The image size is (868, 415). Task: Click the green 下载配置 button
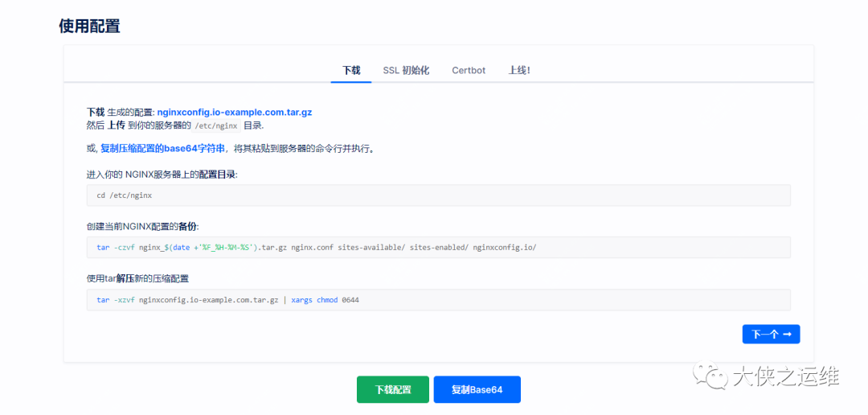pos(392,389)
